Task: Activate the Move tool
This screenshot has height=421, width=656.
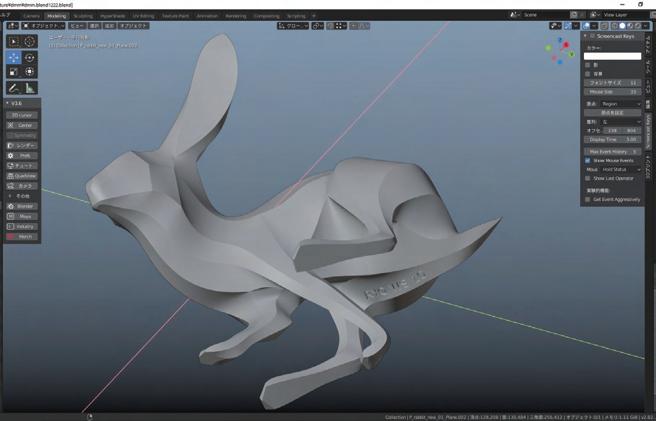Action: click(14, 57)
